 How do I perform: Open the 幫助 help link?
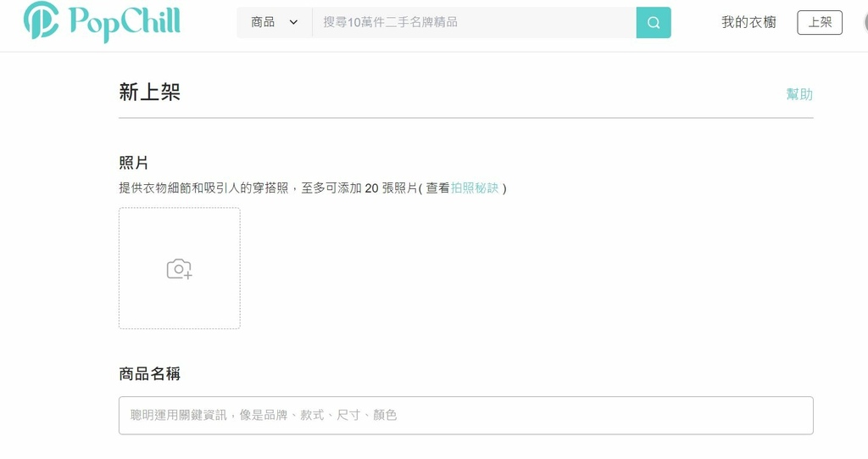coord(799,94)
